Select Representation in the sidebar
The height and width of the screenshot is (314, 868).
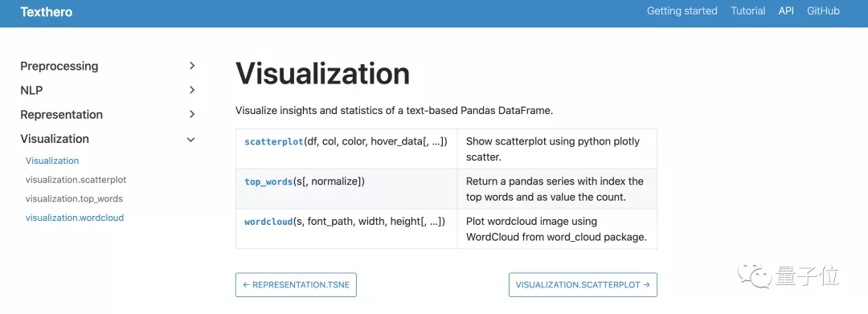[61, 114]
